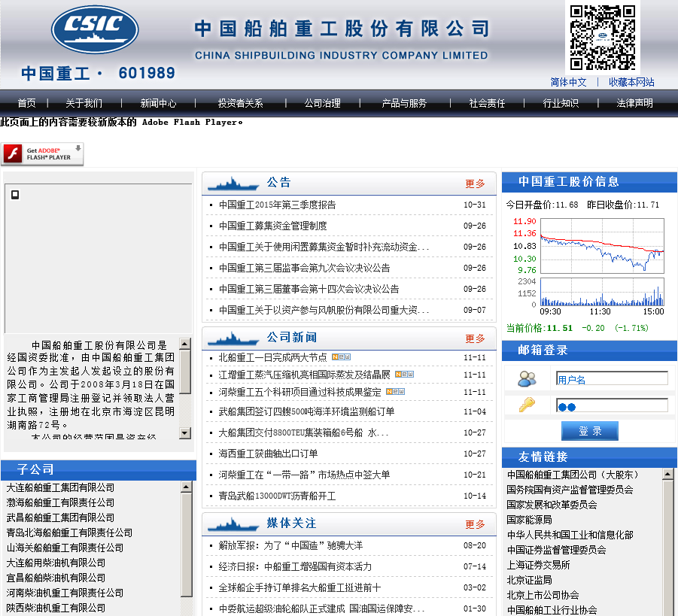Click the ship silhouette icon beside 媒体关注
678x616 pixels.
pyautogui.click(x=233, y=525)
